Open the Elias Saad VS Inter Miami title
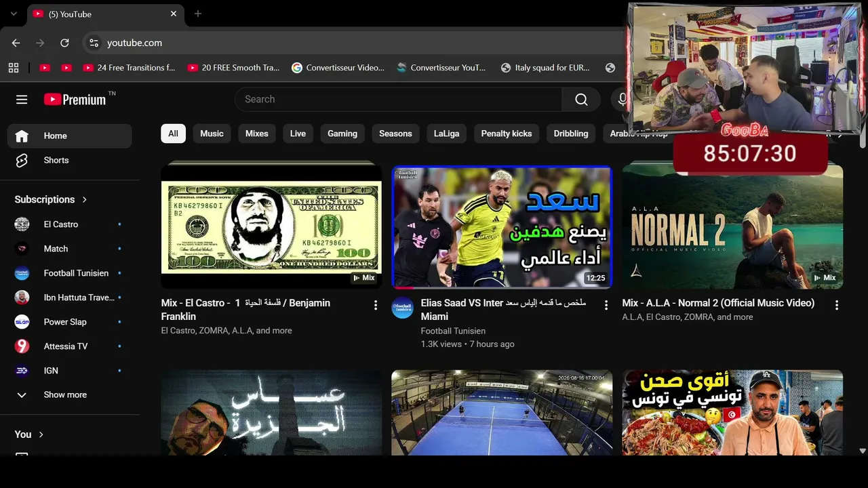This screenshot has width=868, height=488. pyautogui.click(x=503, y=310)
